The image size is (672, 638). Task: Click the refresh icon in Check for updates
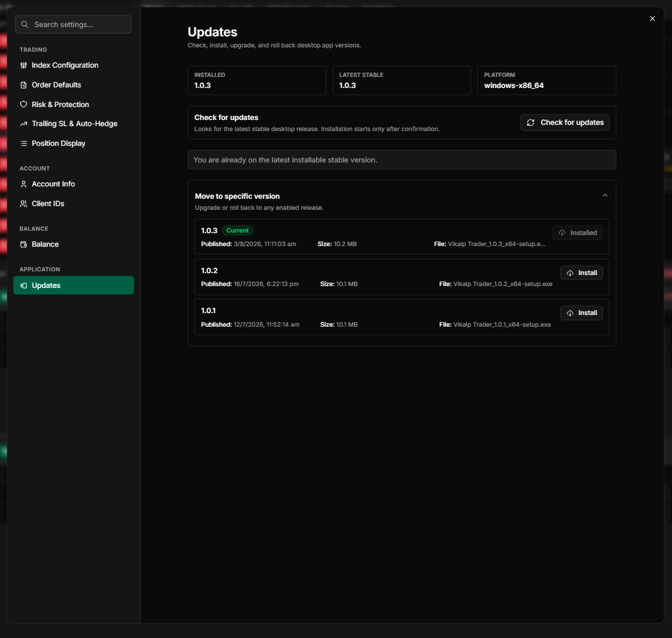[530, 122]
